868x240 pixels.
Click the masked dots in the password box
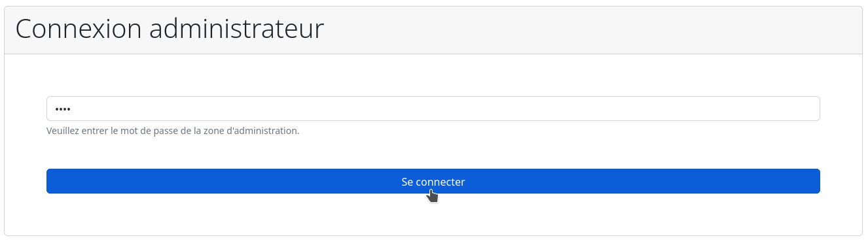pyautogui.click(x=62, y=109)
